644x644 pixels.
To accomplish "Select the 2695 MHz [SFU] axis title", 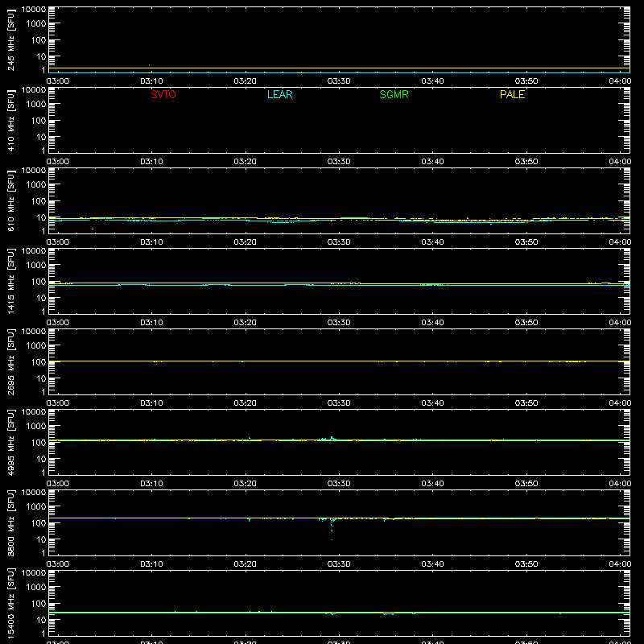I will coord(10,361).
